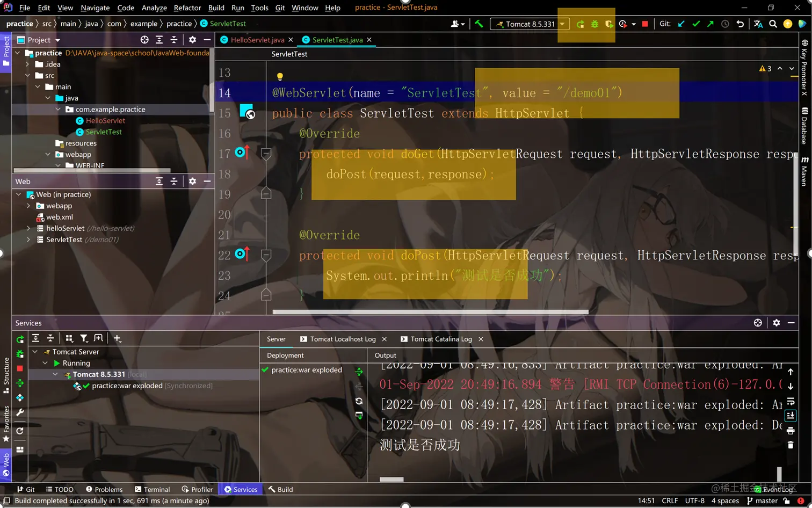Image resolution: width=812 pixels, height=508 pixels.
Task: Click the Git Commit checkmark icon
Action: [x=696, y=24]
